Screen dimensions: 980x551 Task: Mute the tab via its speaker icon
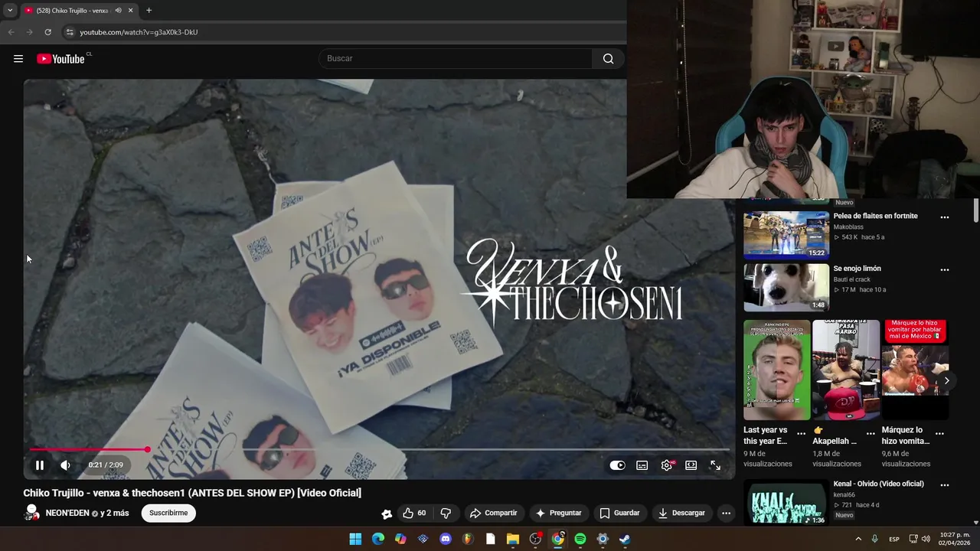tap(118, 11)
